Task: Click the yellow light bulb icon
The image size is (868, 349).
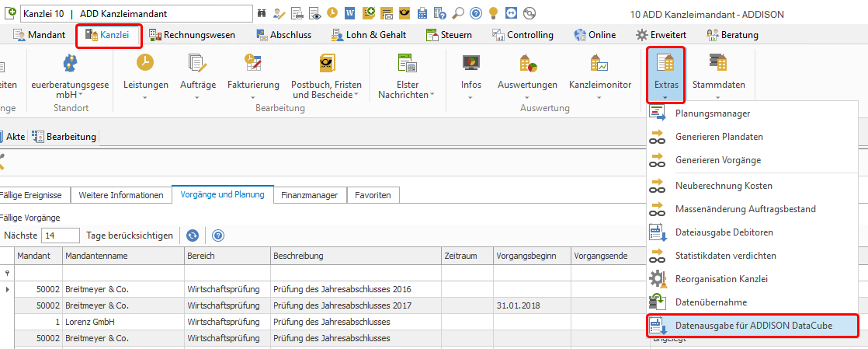Action: tap(494, 12)
